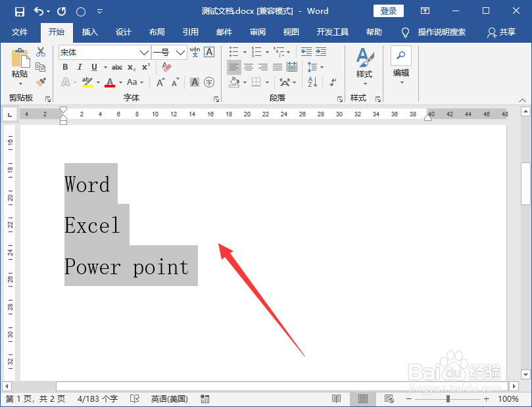Collapse the ribbon with the chevron
Image resolution: width=532 pixels, height=407 pixels.
point(523,100)
